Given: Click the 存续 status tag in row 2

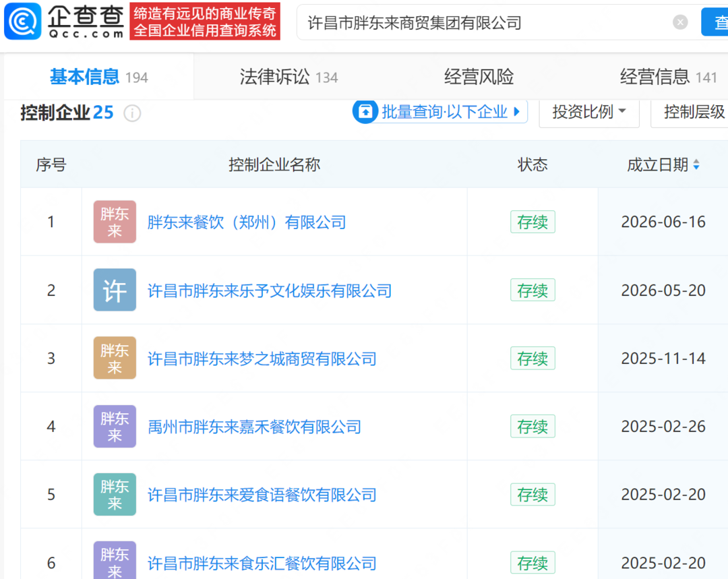Looking at the screenshot, I should 533,291.
